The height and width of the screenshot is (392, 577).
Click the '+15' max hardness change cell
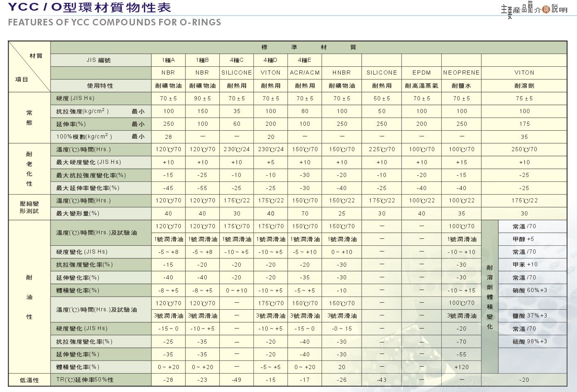click(461, 162)
